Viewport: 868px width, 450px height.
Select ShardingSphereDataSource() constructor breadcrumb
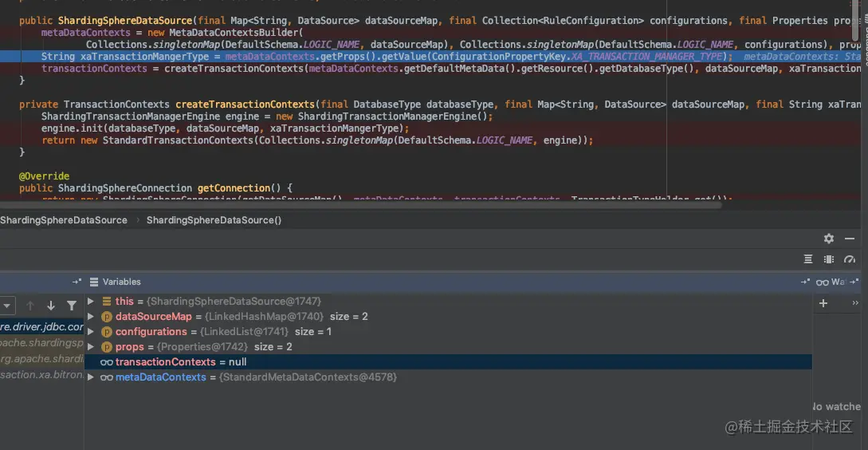click(214, 220)
